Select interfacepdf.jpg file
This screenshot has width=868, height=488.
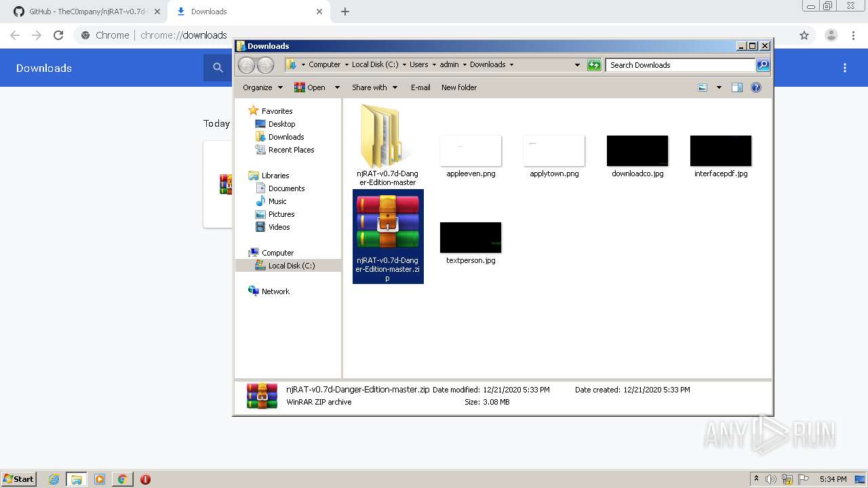pyautogui.click(x=721, y=156)
